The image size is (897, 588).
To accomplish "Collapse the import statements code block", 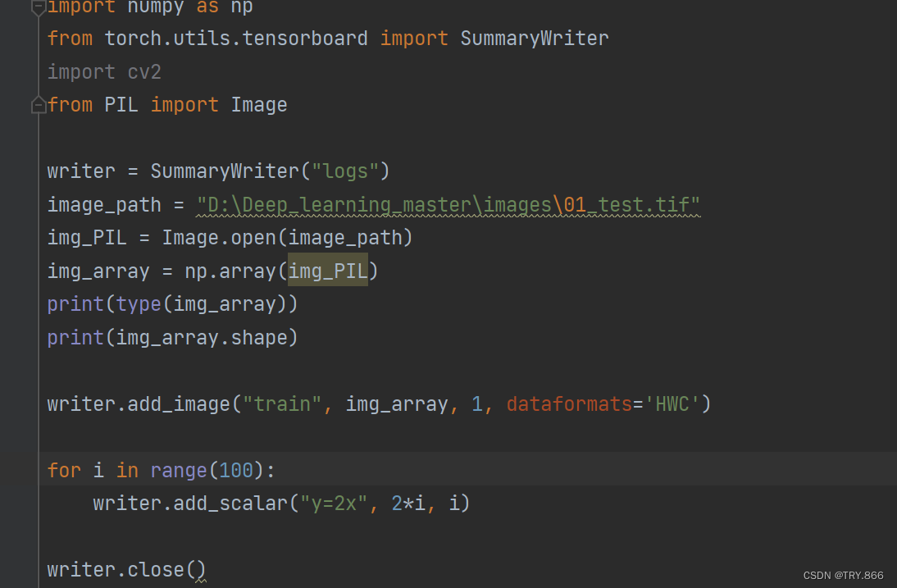I will [x=37, y=7].
